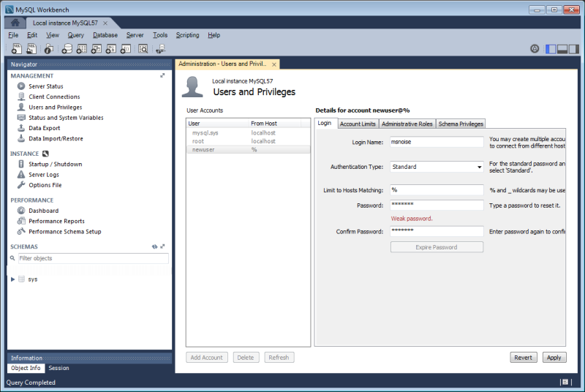The image size is (585, 392).
Task: Click the create new SQL tab icon
Action: (x=17, y=48)
